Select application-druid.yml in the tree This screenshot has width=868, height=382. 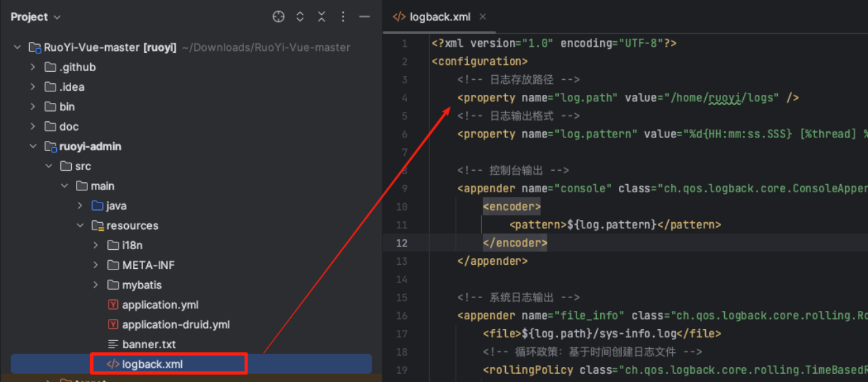pyautogui.click(x=176, y=324)
